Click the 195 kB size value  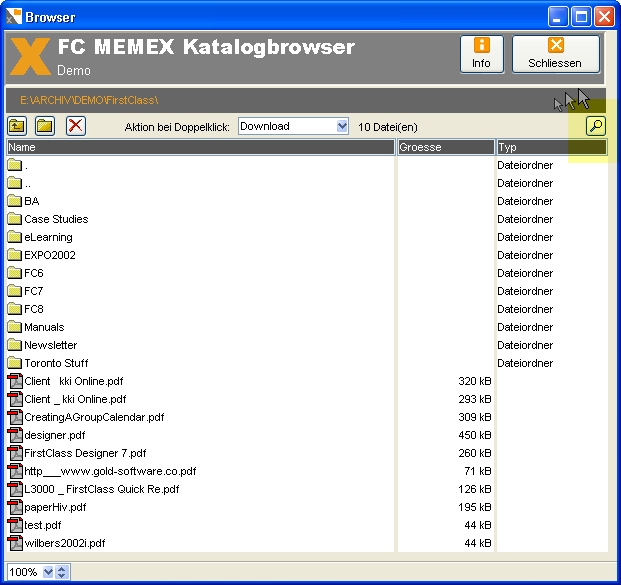[x=474, y=507]
